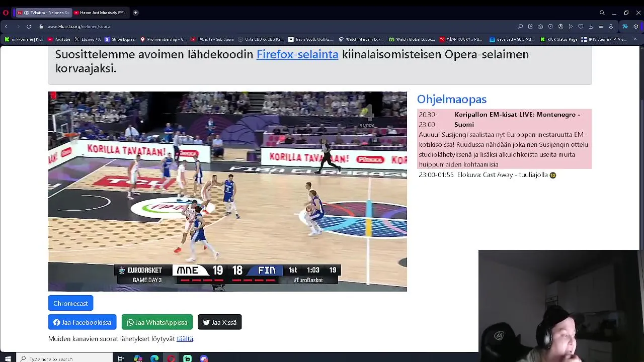Open the Ohjelmaopas heading link
Image resolution: width=644 pixels, height=362 pixels.
pyautogui.click(x=452, y=99)
